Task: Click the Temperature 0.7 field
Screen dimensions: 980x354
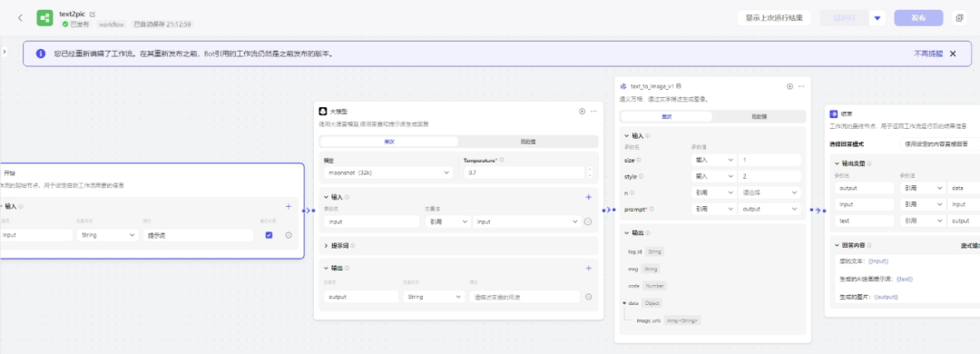Action: pyautogui.click(x=524, y=172)
